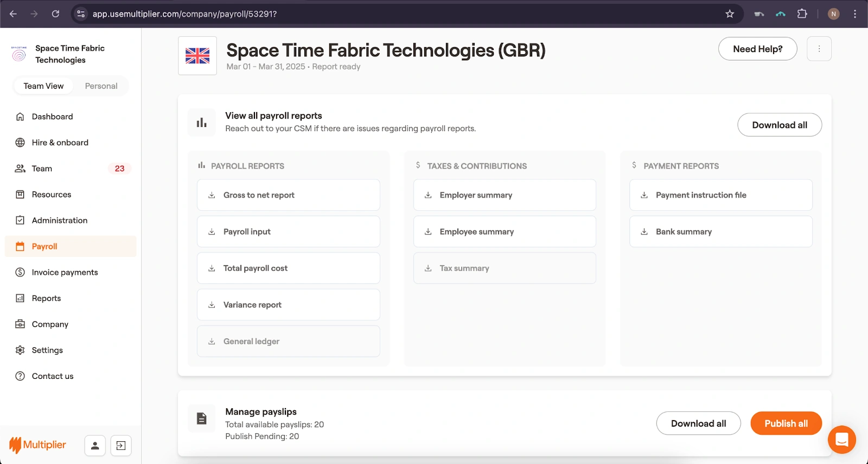Click the General ledger report card
Viewport: 868px width, 464px height.
click(x=289, y=341)
